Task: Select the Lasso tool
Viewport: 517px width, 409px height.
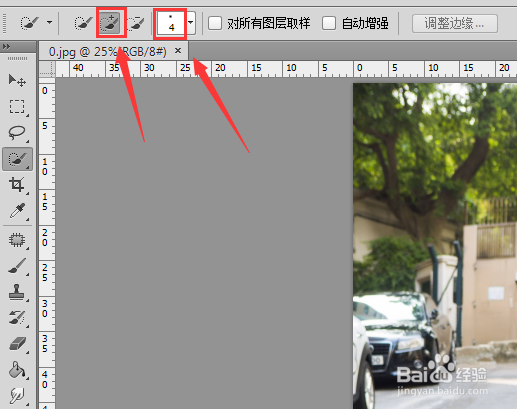Action: [17, 132]
